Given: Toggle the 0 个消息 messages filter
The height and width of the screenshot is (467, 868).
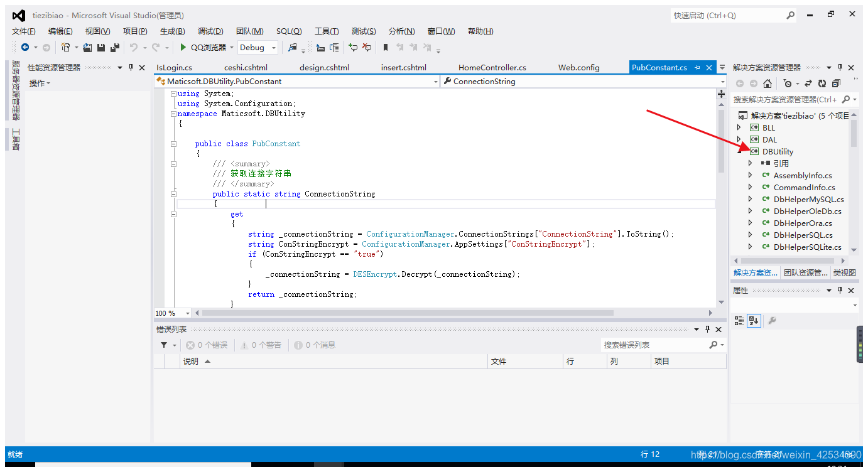Looking at the screenshot, I should tap(315, 345).
